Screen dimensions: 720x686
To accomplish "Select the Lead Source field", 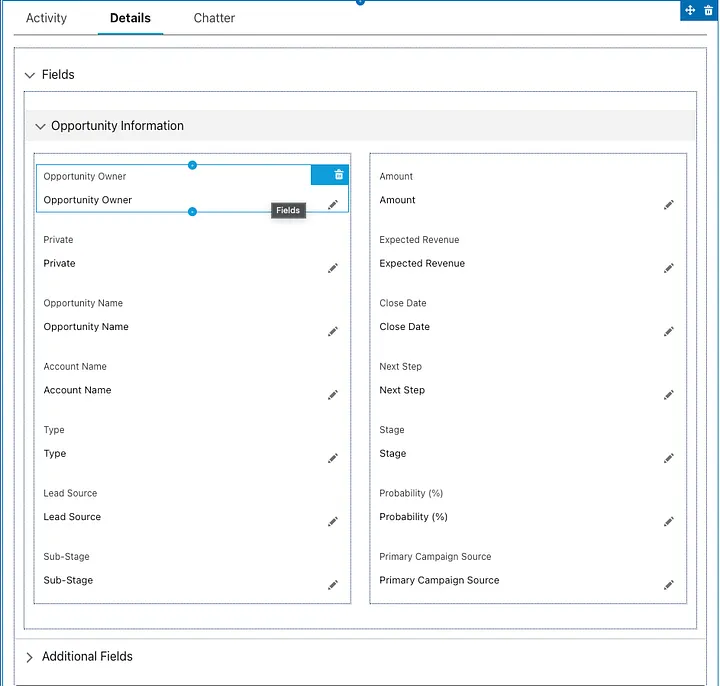I will tap(192, 506).
